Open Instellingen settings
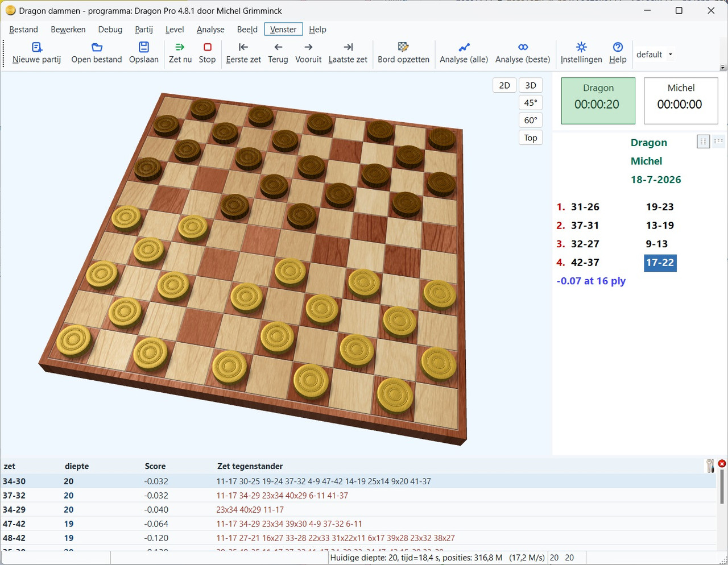The height and width of the screenshot is (565, 728). (x=581, y=53)
